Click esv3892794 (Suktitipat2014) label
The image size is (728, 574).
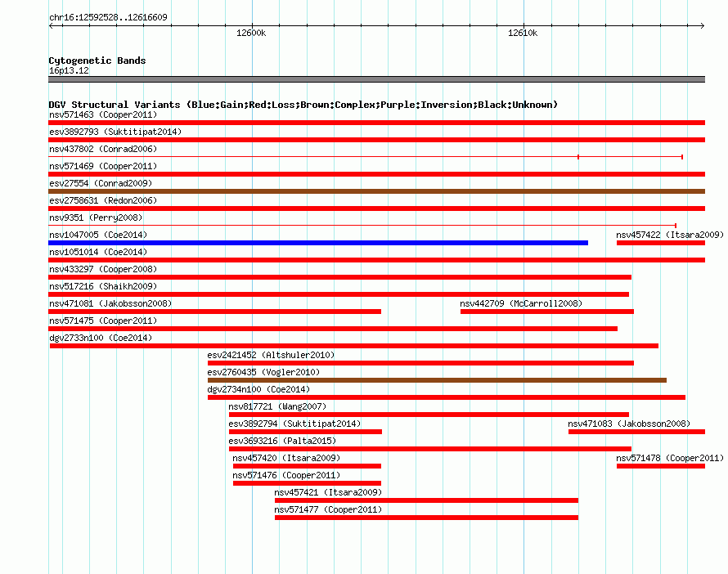(x=294, y=424)
